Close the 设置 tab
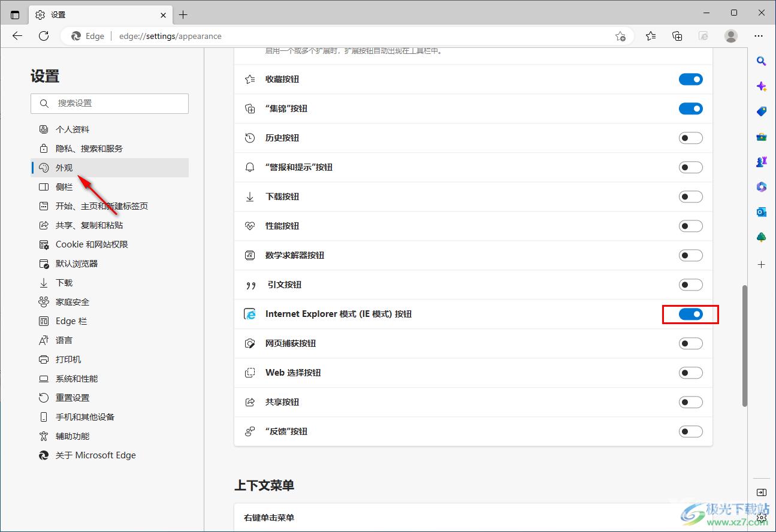The image size is (776, 532). (163, 14)
